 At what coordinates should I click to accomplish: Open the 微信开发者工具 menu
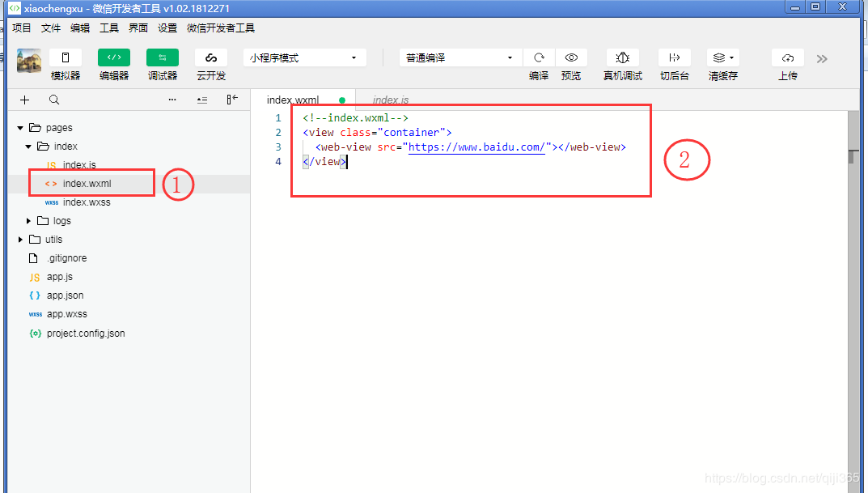[221, 28]
